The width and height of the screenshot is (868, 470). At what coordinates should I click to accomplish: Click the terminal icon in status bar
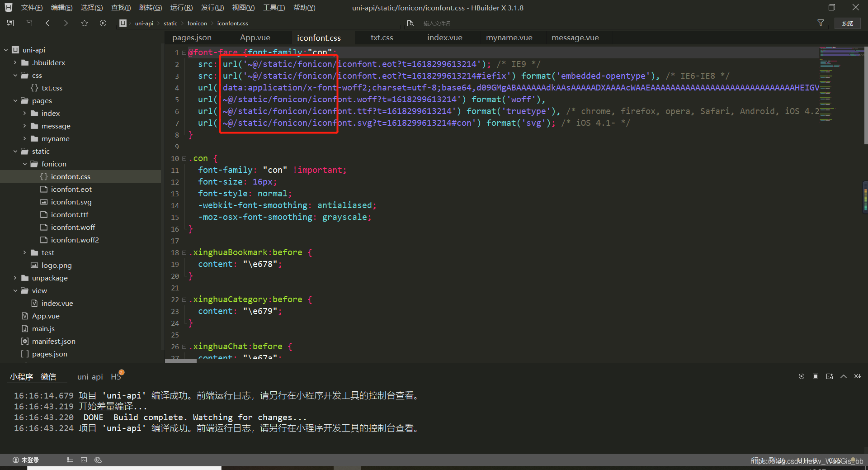(x=84, y=460)
